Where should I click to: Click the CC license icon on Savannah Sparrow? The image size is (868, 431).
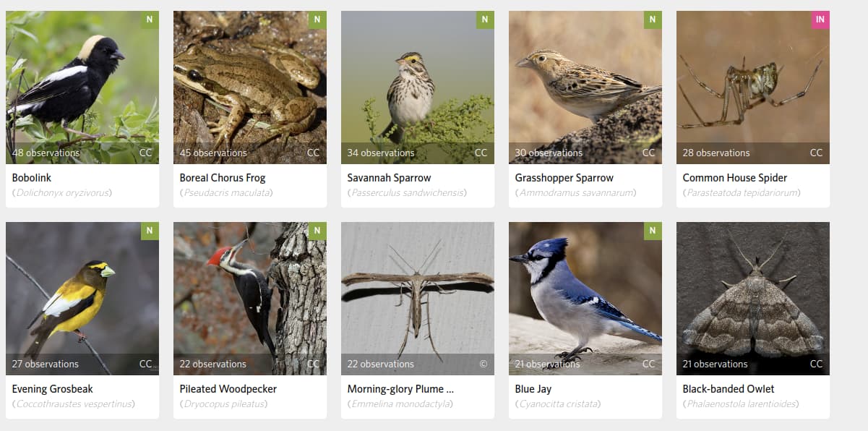[x=481, y=153]
